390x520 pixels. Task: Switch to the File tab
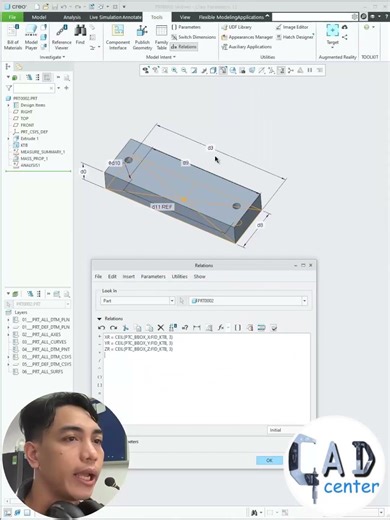[x=12, y=17]
